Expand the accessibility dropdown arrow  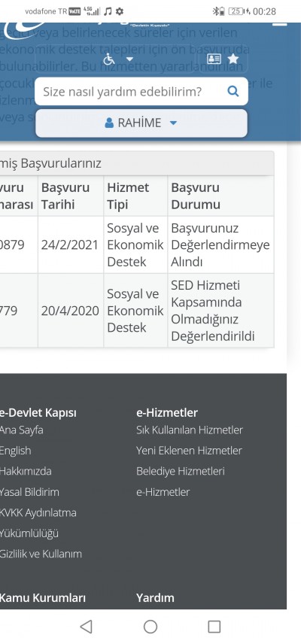(129, 59)
